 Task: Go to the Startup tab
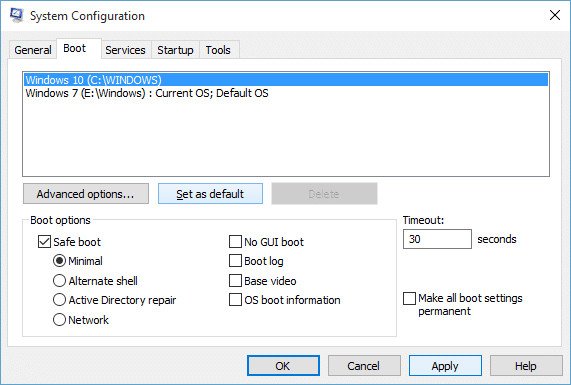(175, 50)
